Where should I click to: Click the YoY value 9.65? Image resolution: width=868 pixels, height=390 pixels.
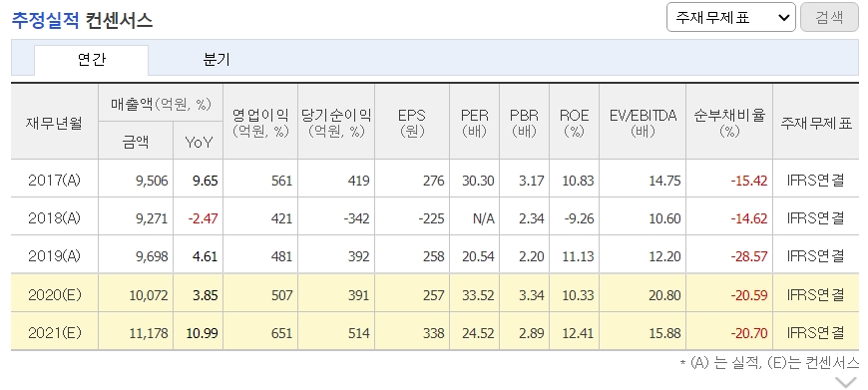205,181
